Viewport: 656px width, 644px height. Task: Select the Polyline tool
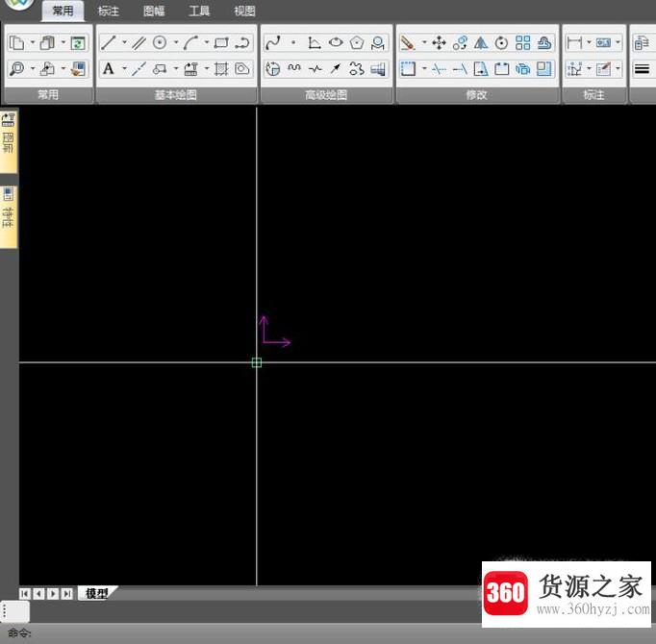[x=242, y=42]
